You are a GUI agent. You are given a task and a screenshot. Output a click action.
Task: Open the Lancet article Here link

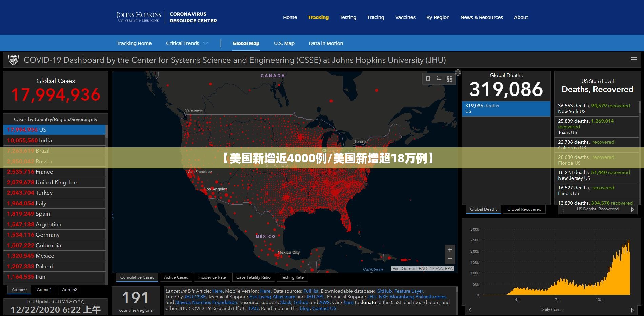pos(218,291)
